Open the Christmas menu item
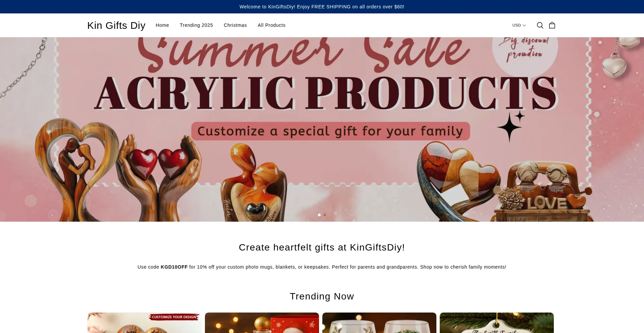The image size is (644, 333). 235,25
